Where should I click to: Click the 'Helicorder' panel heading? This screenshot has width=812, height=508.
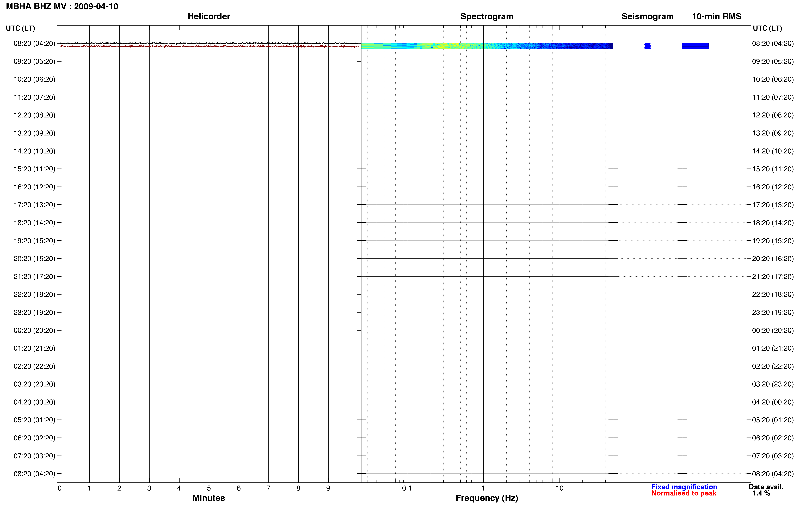click(209, 16)
